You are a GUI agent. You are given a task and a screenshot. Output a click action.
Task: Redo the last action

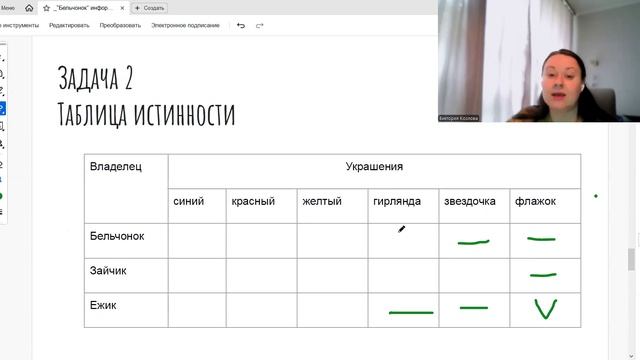point(260,26)
